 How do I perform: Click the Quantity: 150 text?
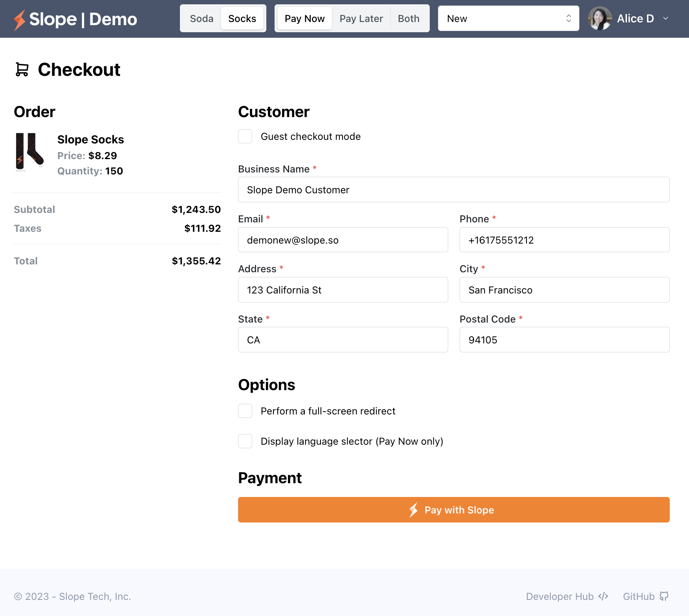(90, 171)
